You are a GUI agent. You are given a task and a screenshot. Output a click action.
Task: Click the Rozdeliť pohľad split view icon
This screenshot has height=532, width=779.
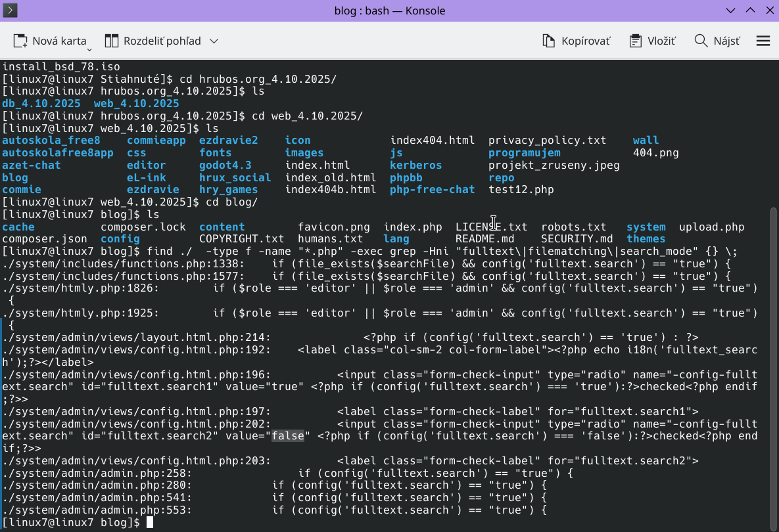point(112,41)
